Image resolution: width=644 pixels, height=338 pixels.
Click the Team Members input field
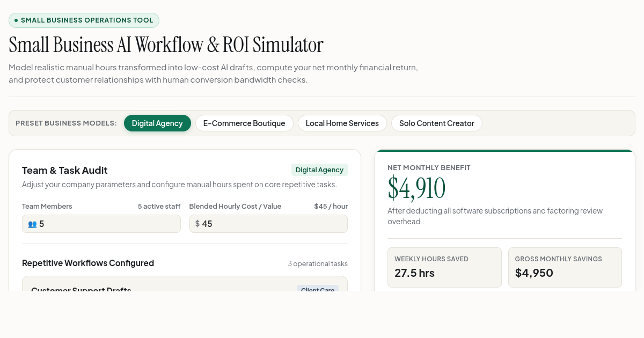[x=101, y=224]
